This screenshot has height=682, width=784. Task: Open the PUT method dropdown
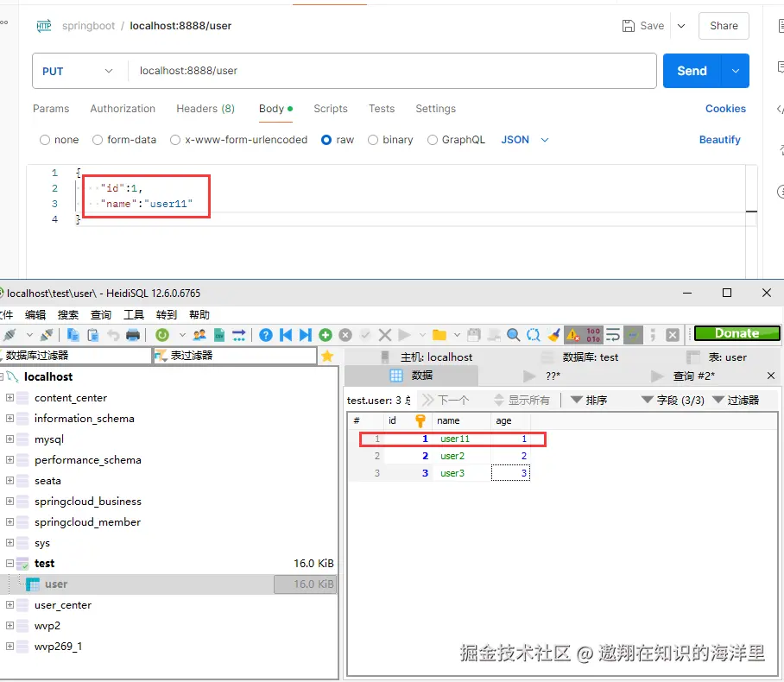(x=78, y=71)
